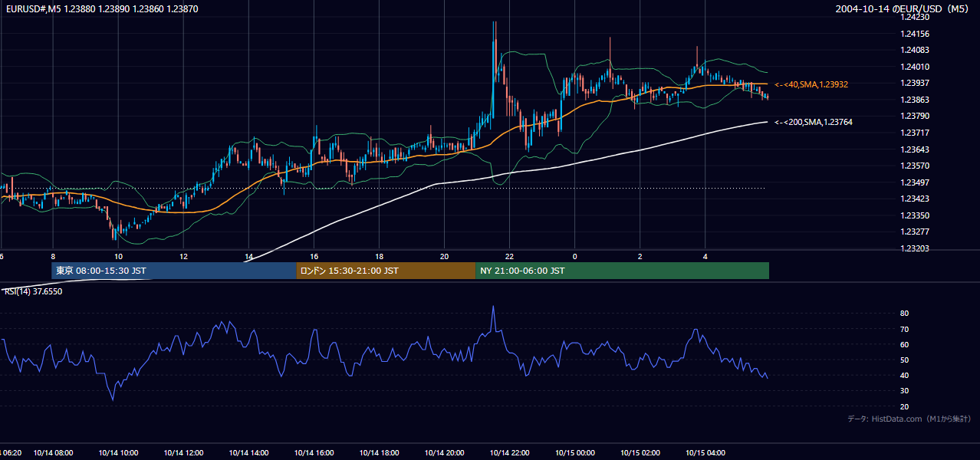Click price axis value 1.23350
The width and height of the screenshot is (980, 460).
(x=914, y=215)
